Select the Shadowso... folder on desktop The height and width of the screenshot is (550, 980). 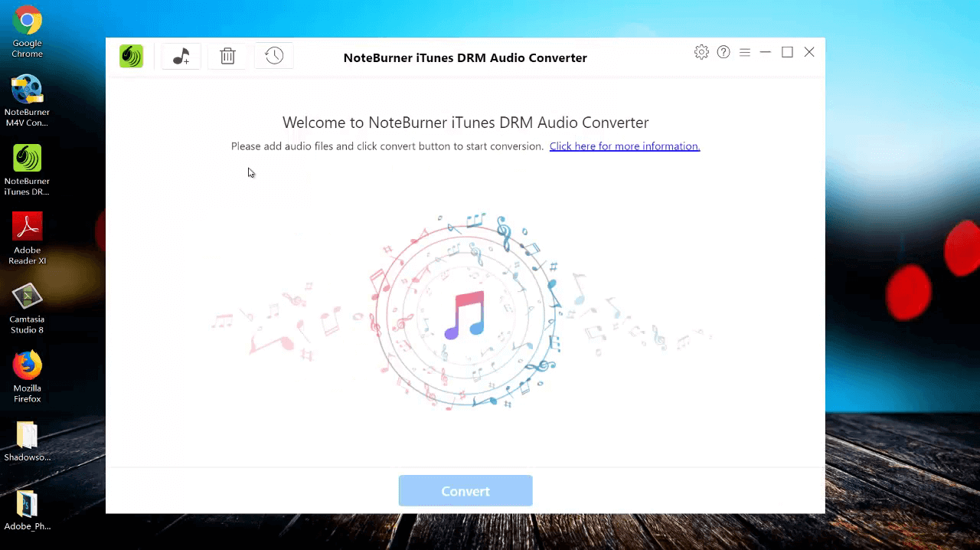pyautogui.click(x=27, y=441)
